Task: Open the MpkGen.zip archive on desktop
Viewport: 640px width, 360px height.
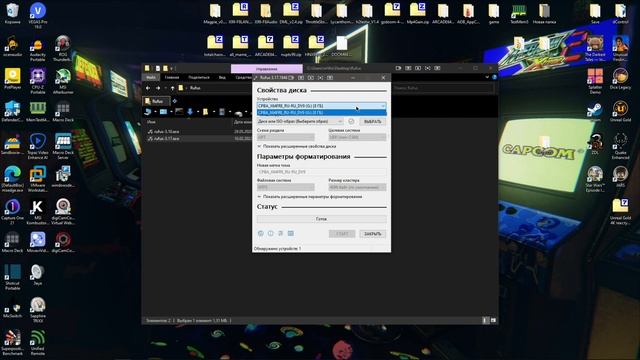Action: (418, 13)
